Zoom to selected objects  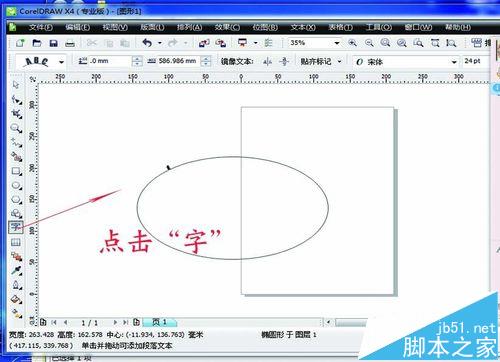point(385,43)
